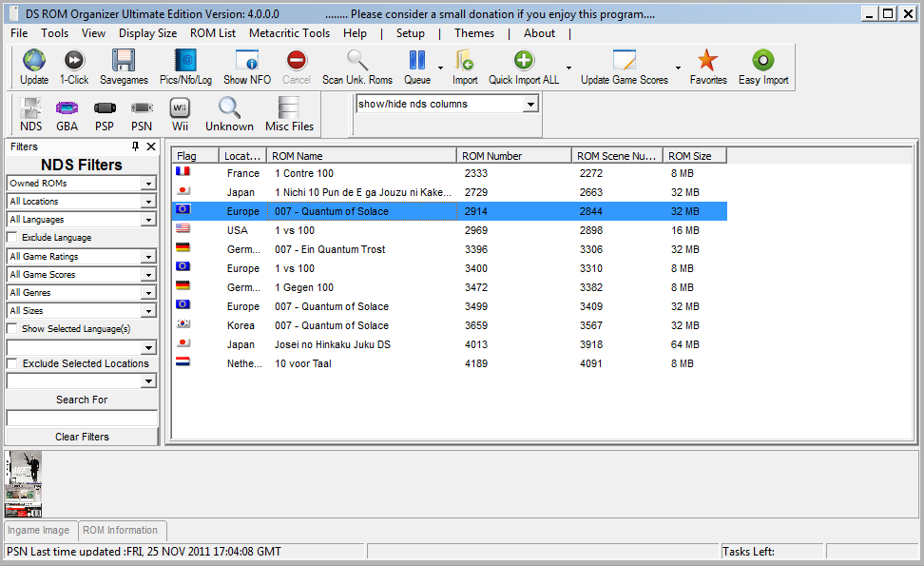The height and width of the screenshot is (566, 924).
Task: Open the View menu
Action: click(94, 33)
